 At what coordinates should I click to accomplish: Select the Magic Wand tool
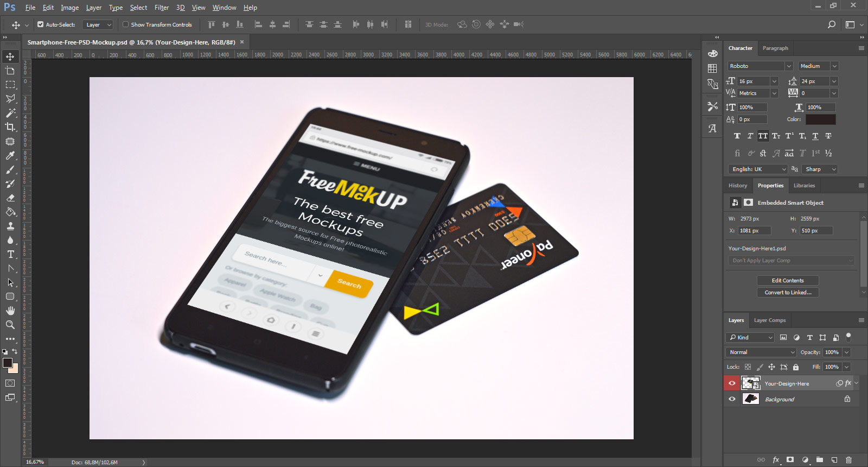[x=10, y=113]
